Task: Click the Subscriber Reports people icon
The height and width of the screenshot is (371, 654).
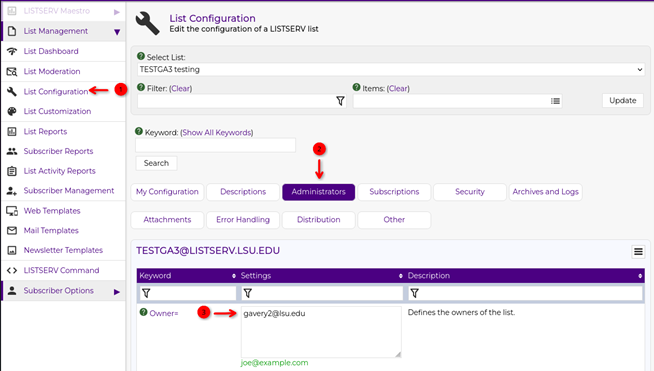Action: [x=12, y=151]
